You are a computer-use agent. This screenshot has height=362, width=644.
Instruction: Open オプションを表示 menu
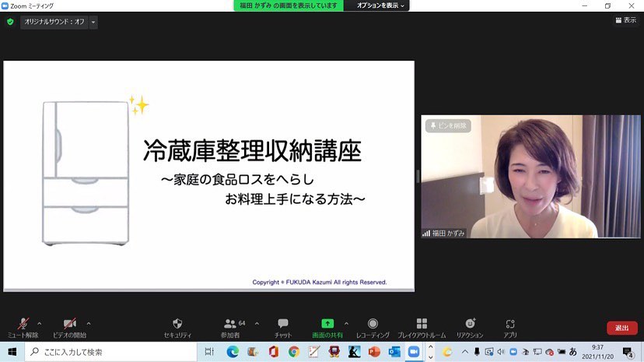(380, 5)
